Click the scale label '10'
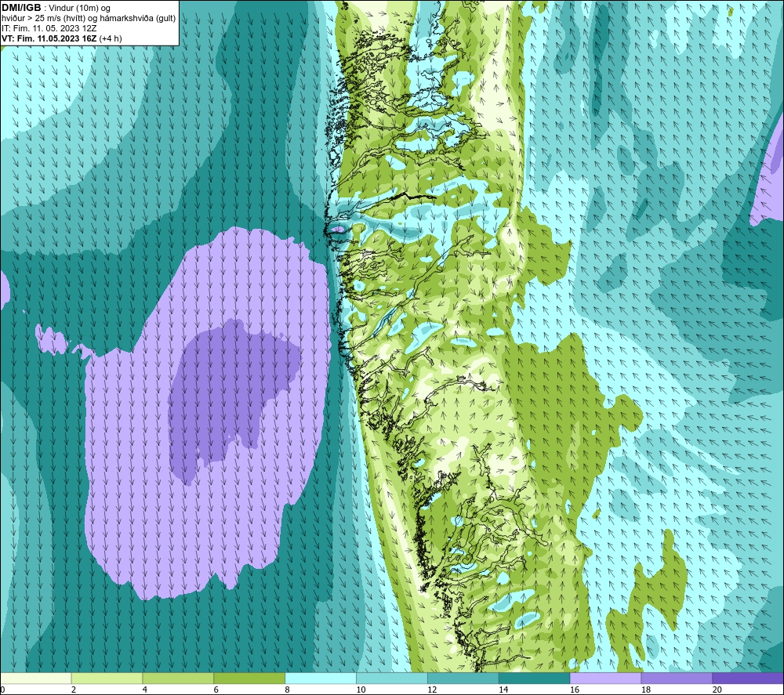784x695 pixels. point(361,690)
